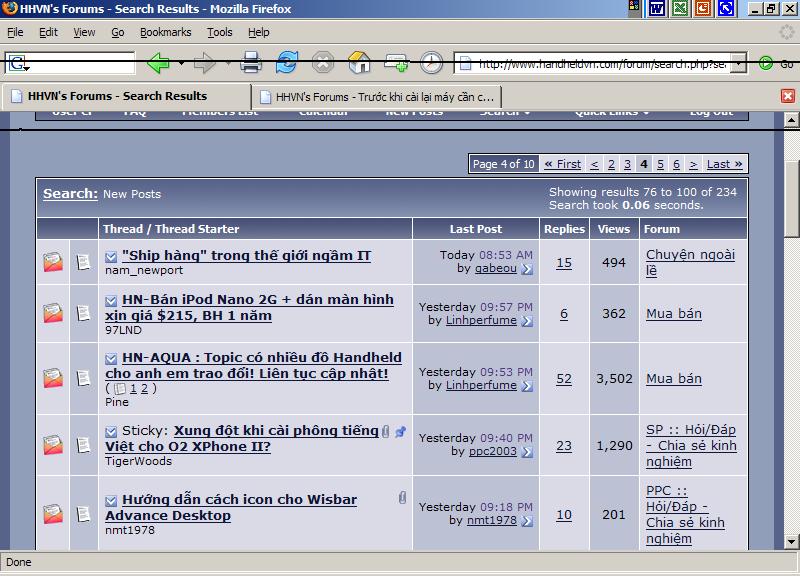800x576 pixels.
Task: Open the Bookmarks menu
Action: click(165, 32)
